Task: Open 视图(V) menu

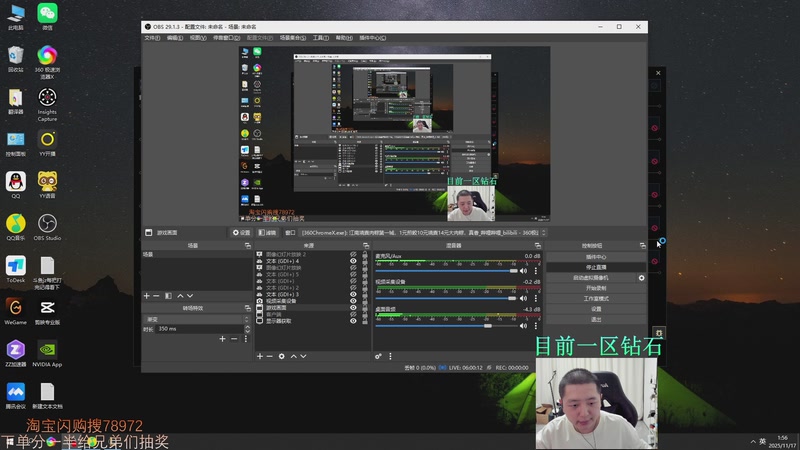Action: click(198, 38)
